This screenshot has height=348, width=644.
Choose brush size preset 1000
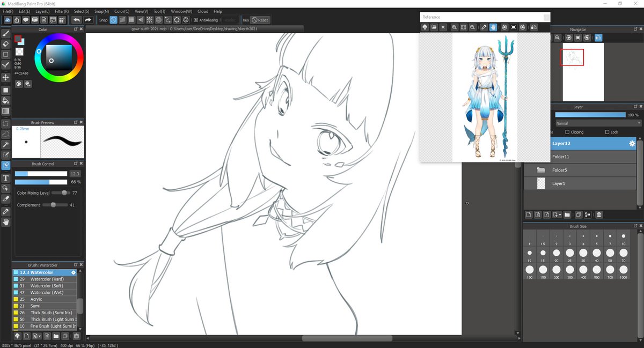(623, 271)
